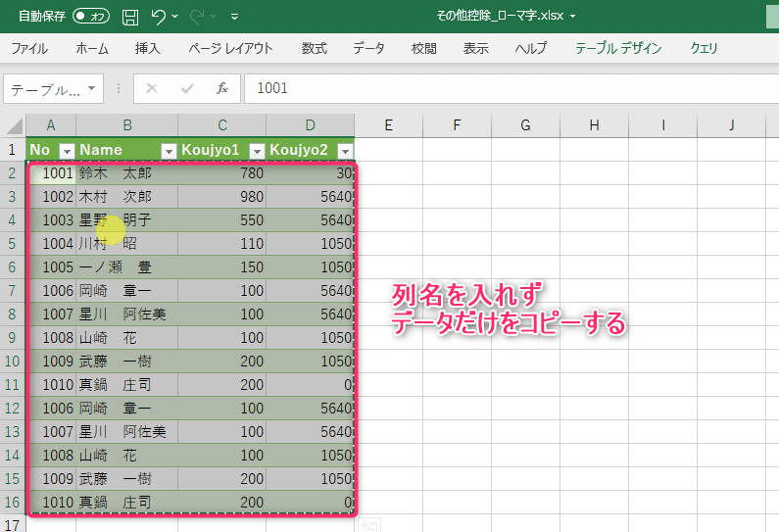Open the file name title dropdown
Viewport: 779px width, 532px height.
(x=573, y=17)
